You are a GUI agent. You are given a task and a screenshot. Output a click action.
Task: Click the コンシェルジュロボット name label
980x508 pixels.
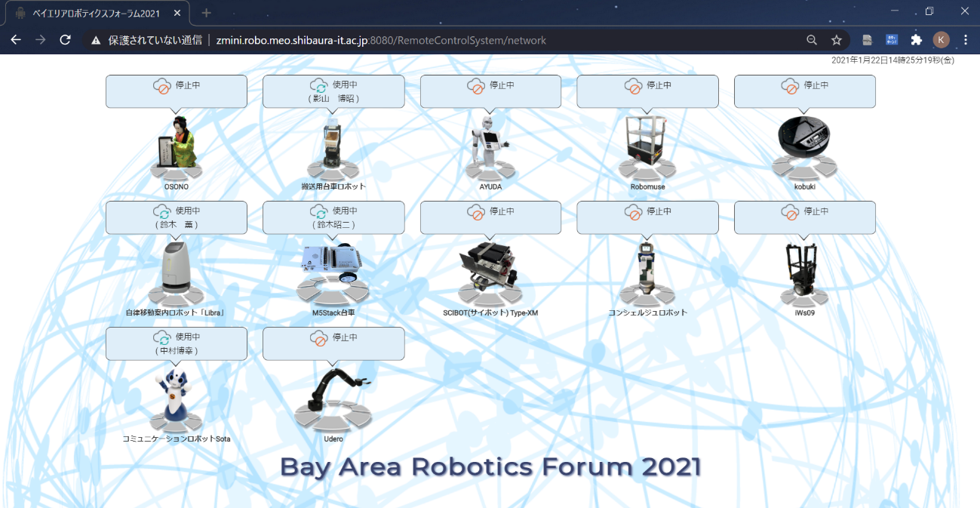pyautogui.click(x=647, y=312)
